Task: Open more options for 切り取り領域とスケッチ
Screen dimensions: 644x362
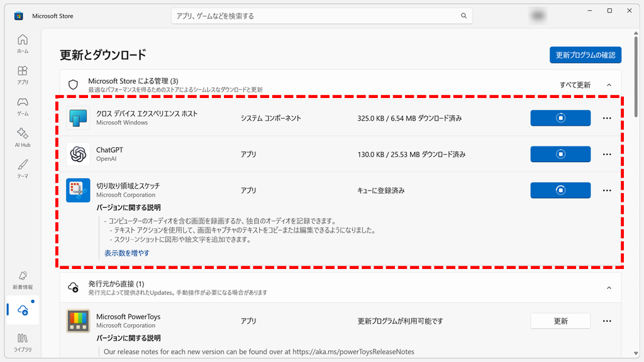Action: click(607, 190)
